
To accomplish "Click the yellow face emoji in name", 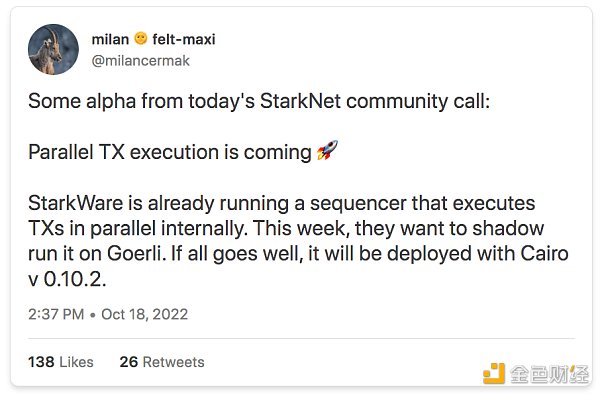I will click(x=141, y=38).
